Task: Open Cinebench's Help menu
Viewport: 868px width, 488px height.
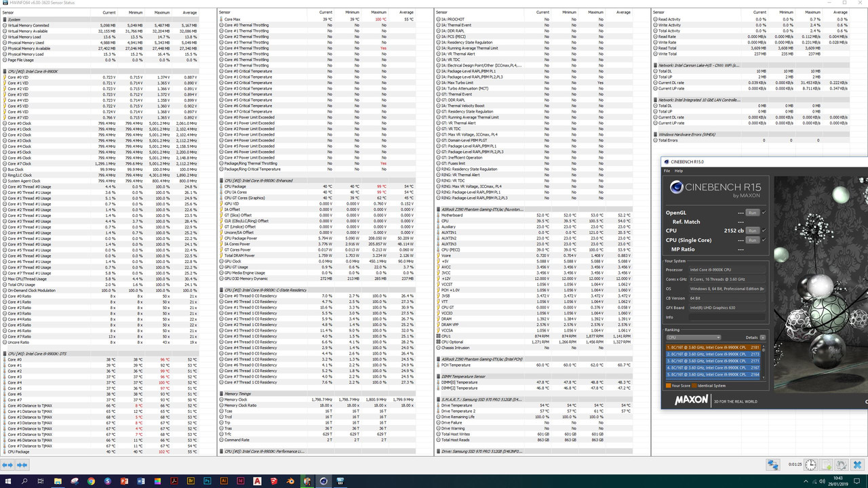Action: pyautogui.click(x=678, y=171)
